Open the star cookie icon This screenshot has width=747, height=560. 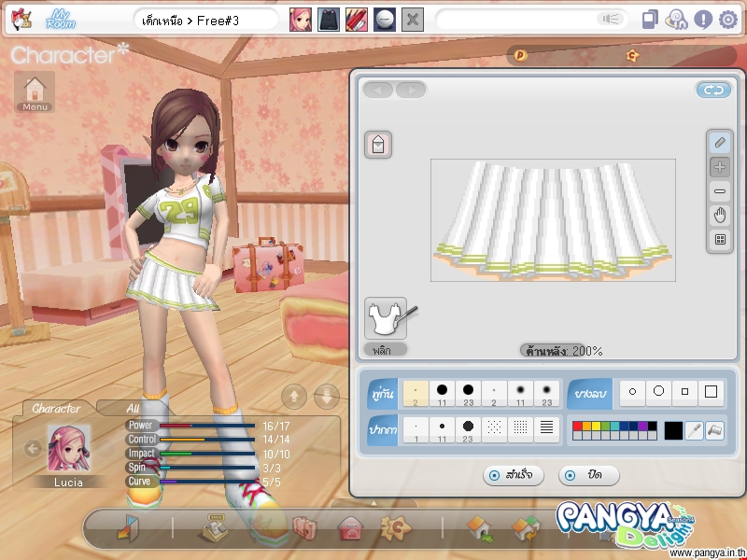(x=395, y=527)
